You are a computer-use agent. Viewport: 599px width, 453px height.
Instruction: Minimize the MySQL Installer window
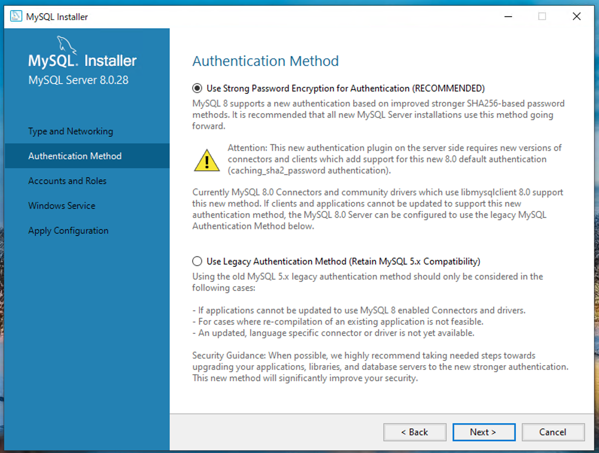coord(508,16)
